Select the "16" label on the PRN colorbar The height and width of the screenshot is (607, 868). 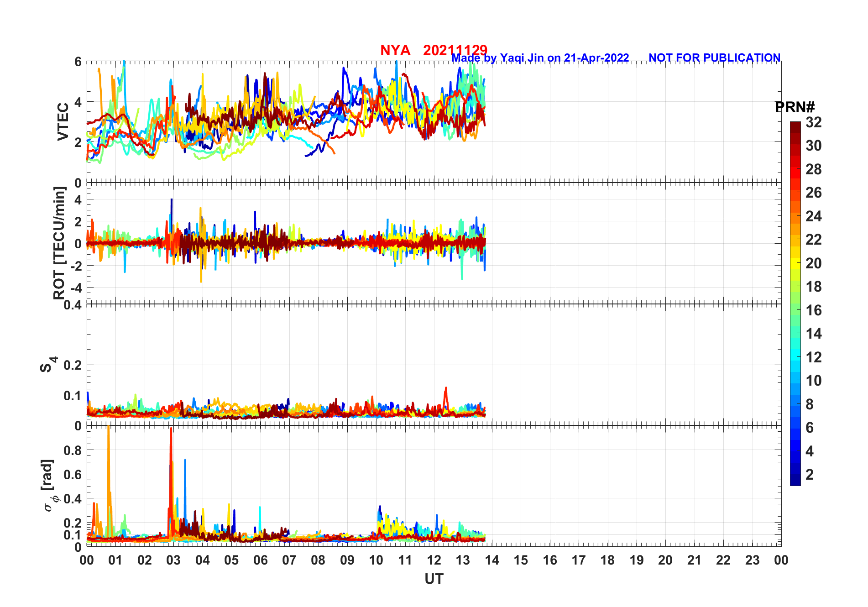coord(814,310)
